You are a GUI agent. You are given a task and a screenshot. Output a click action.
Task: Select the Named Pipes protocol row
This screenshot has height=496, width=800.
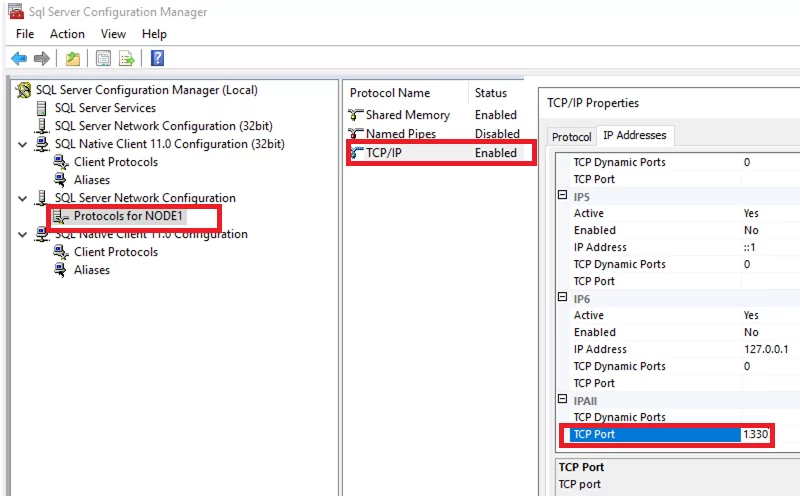[433, 134]
